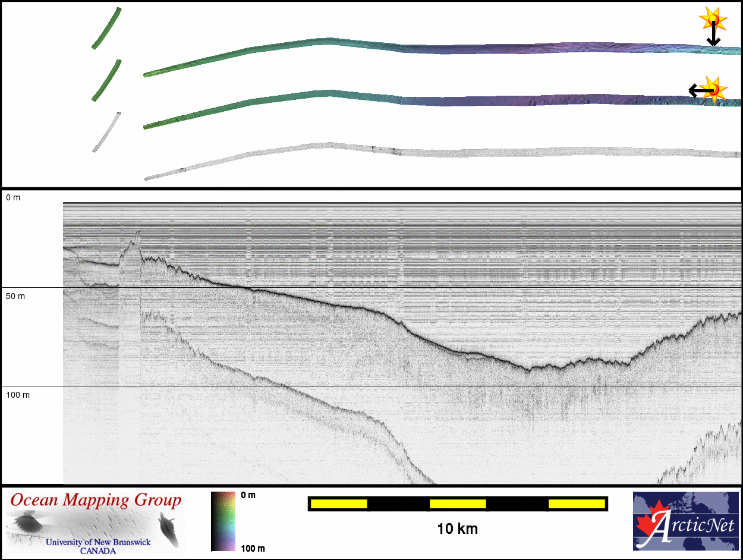This screenshot has height=560, width=743.
Task: Click the rightmost yellow scale bar segment
Action: (x=577, y=504)
